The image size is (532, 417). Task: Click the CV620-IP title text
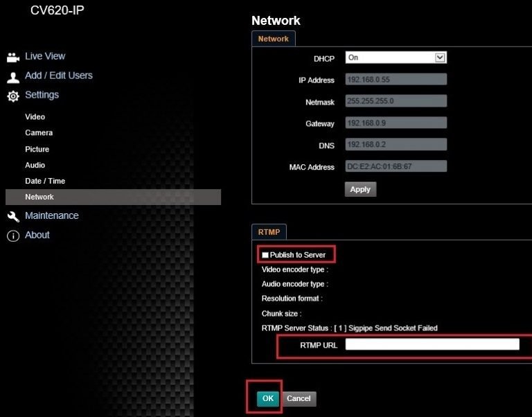[x=57, y=10]
